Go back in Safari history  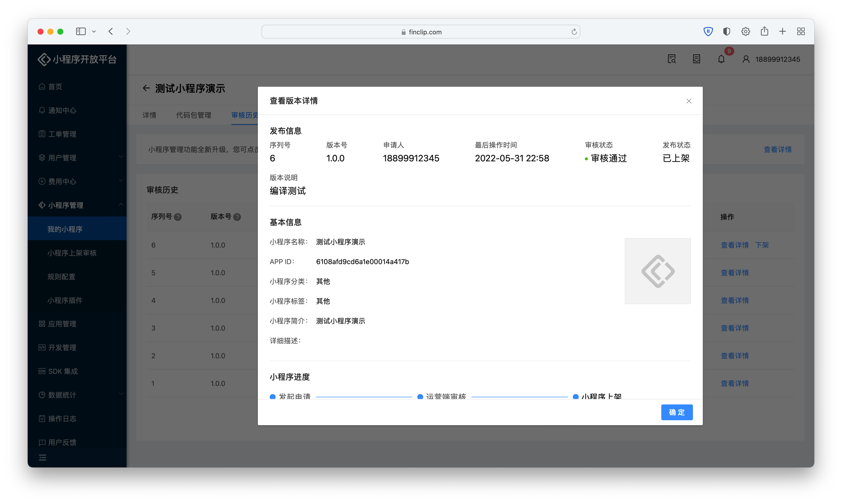coord(111,31)
